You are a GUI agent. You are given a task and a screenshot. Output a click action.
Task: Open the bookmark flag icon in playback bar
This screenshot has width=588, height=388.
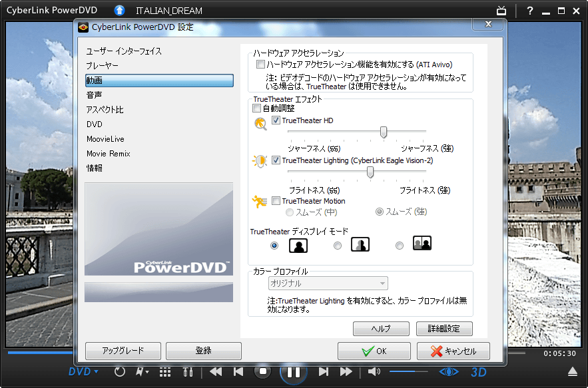(x=142, y=372)
